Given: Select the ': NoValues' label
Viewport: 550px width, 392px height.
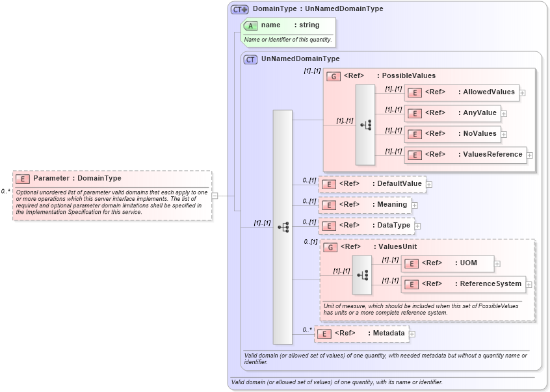Looking at the screenshot, I should [x=477, y=133].
